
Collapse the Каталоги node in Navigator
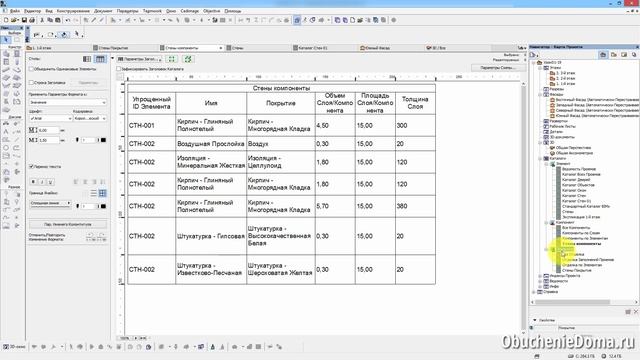click(540, 158)
